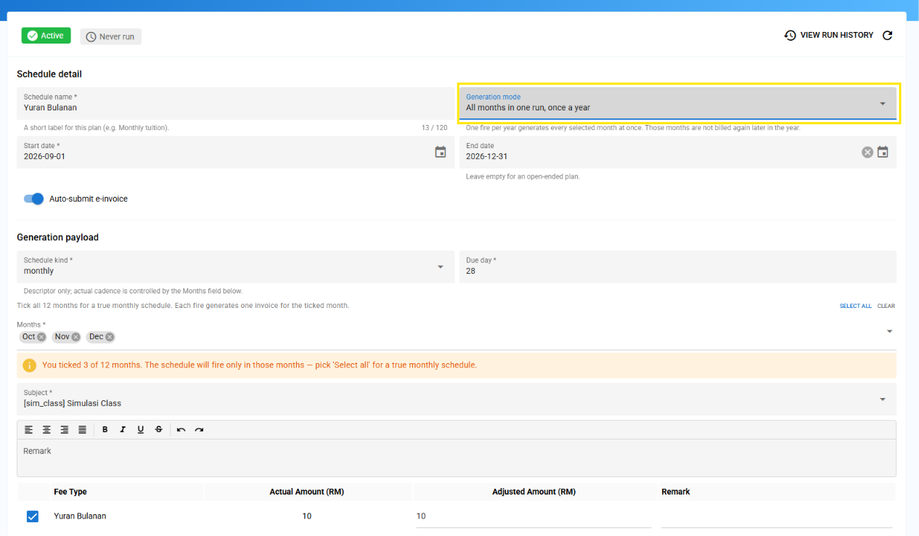Open the Start date calendar picker
The height and width of the screenshot is (536, 919).
click(x=440, y=152)
